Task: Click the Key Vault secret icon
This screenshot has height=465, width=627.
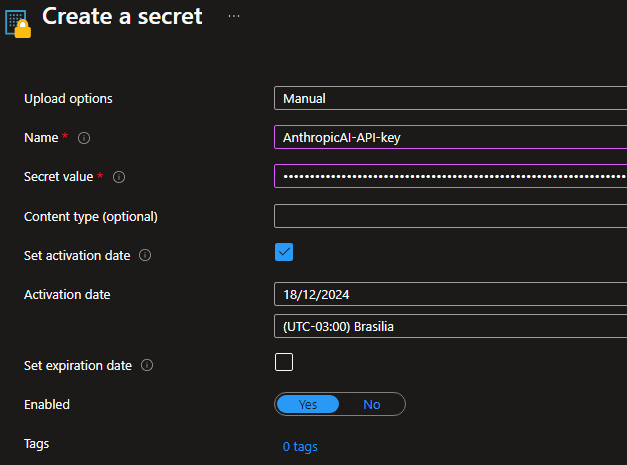Action: (x=18, y=20)
